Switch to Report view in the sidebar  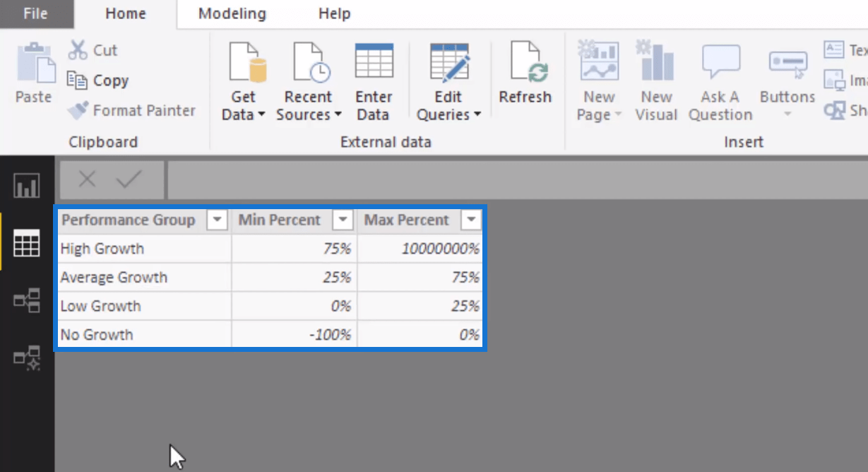click(27, 187)
